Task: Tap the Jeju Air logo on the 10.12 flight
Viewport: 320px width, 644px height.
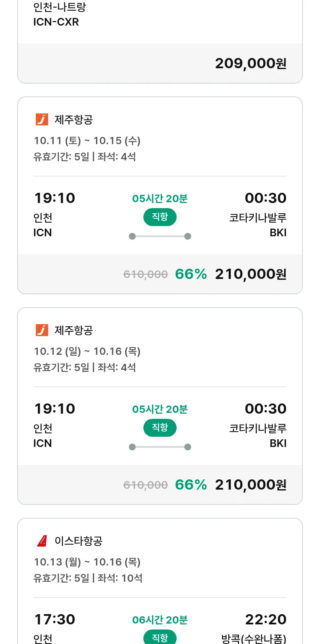Action: [42, 330]
